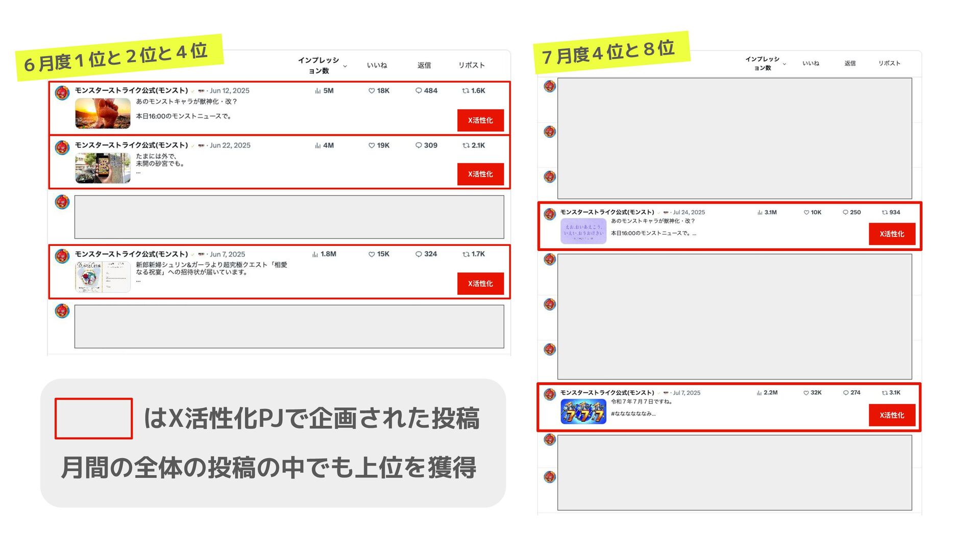Click the 返信 column header in July table
Image resolution: width=980 pixels, height=551 pixels.
click(x=850, y=63)
